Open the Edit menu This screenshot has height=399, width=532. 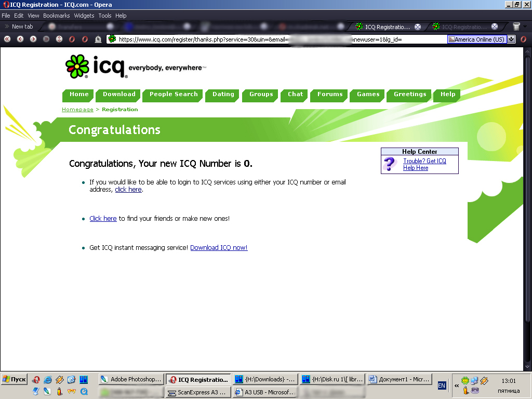(x=19, y=16)
